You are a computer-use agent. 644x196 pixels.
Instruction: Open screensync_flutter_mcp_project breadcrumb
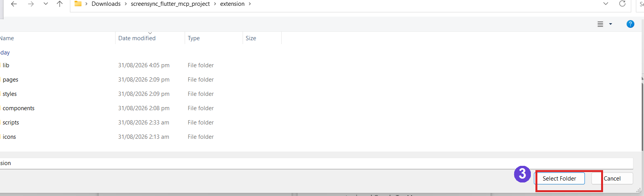point(170,4)
